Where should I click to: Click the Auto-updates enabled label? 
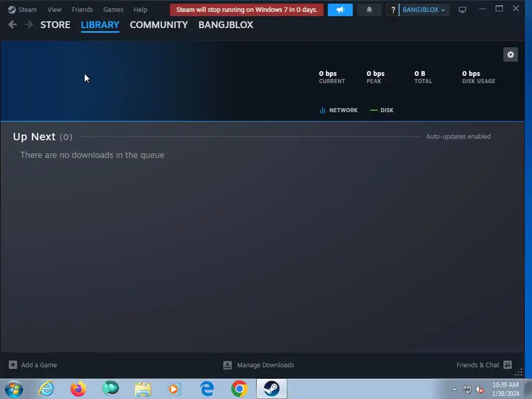coord(458,137)
